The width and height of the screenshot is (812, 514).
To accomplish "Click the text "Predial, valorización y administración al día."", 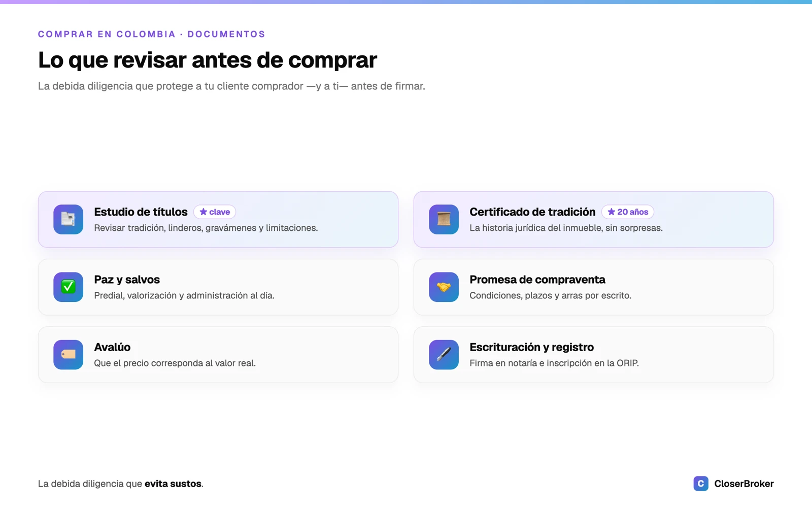I will click(x=184, y=295).
